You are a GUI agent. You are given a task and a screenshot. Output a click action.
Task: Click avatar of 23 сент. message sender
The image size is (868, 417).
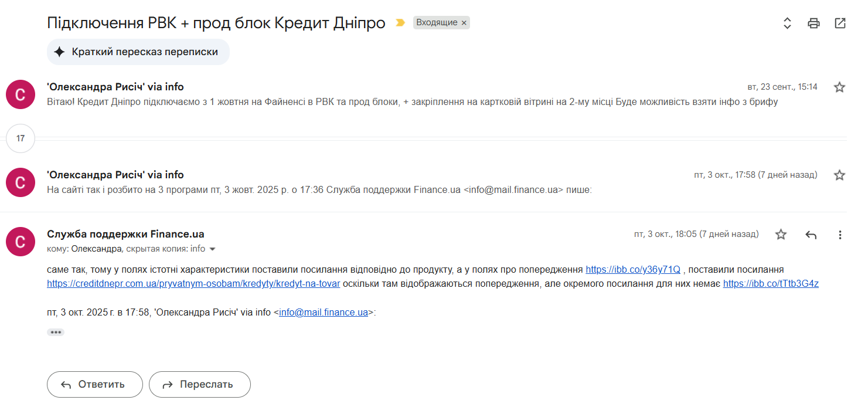[21, 94]
